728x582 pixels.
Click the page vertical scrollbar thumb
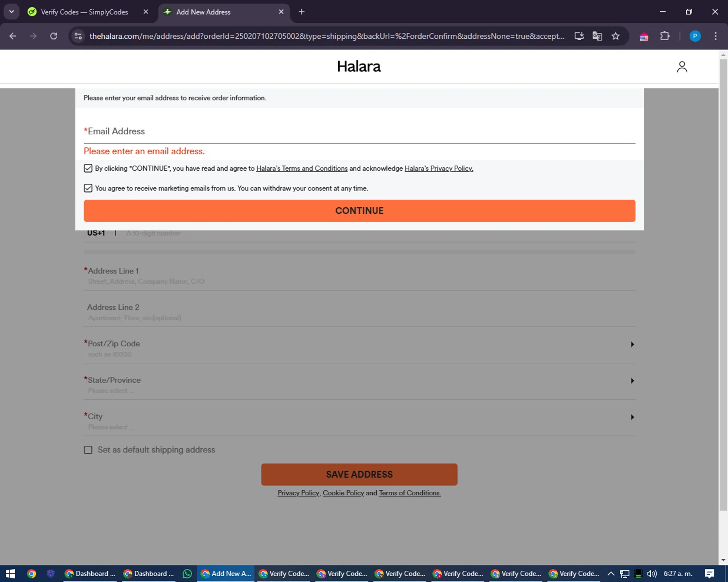point(723,284)
